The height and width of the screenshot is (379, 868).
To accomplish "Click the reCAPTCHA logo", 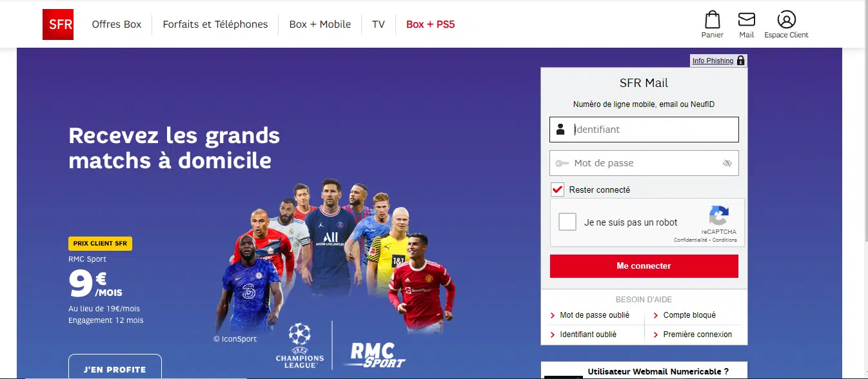I will coord(719,215).
